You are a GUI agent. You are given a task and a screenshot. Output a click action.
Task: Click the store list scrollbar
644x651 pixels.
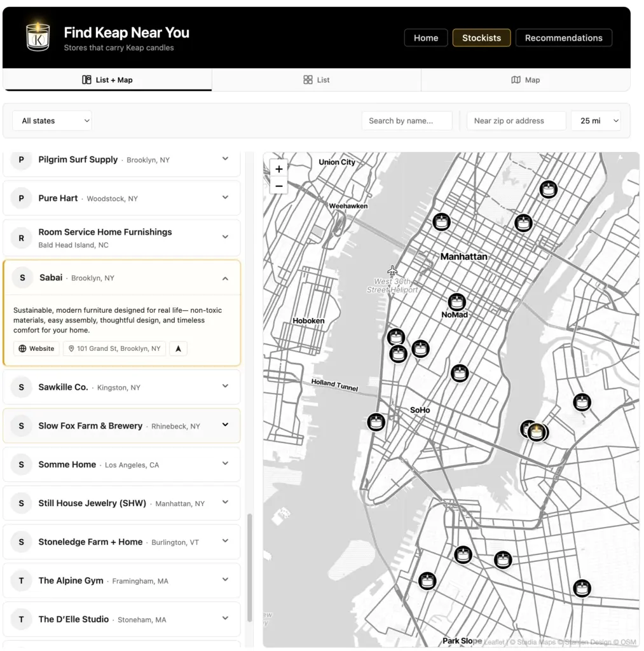(250, 568)
